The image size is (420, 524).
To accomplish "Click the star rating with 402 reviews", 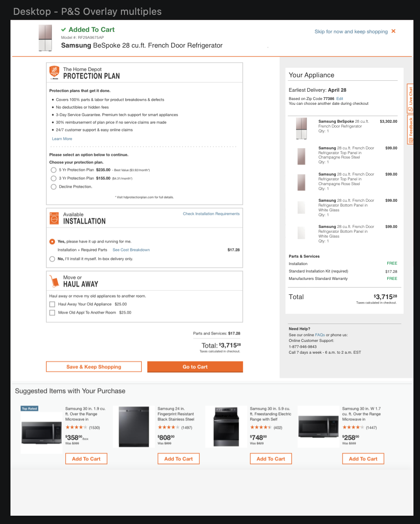I will pyautogui.click(x=261, y=427).
